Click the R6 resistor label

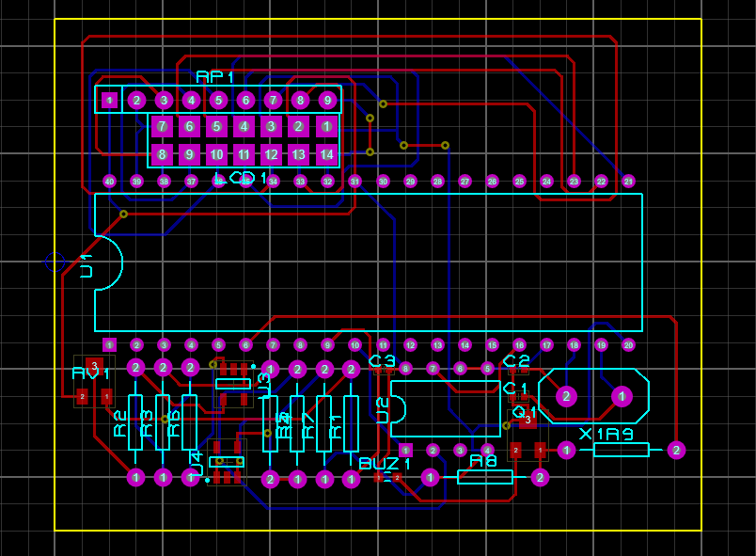pyautogui.click(x=174, y=423)
